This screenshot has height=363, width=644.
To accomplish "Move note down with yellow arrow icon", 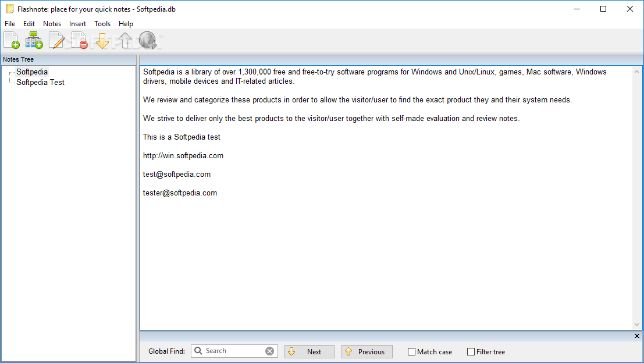I will [x=102, y=41].
